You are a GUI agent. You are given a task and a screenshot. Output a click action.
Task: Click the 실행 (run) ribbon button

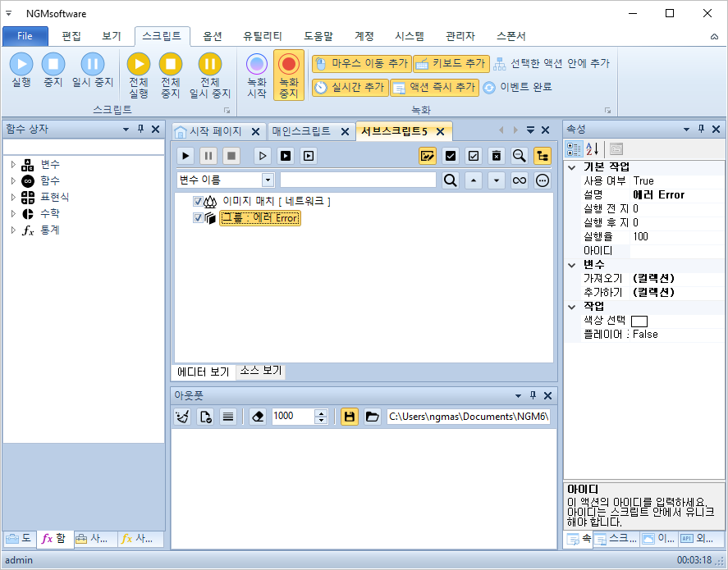point(21,70)
